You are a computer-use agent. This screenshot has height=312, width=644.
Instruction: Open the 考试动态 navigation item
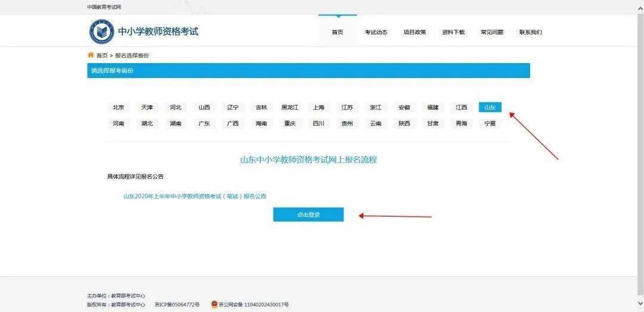pos(376,32)
